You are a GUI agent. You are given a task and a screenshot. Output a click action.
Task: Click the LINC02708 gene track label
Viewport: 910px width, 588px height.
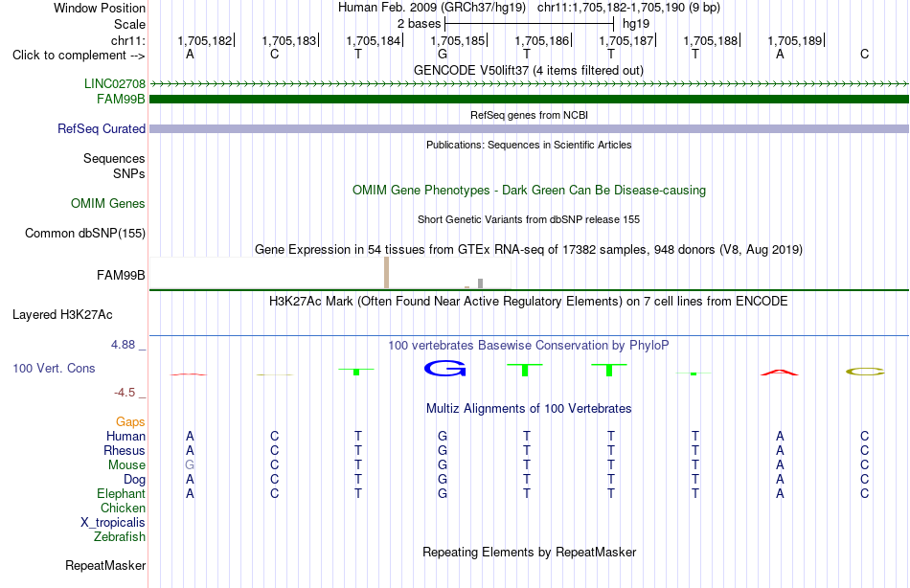(x=115, y=83)
